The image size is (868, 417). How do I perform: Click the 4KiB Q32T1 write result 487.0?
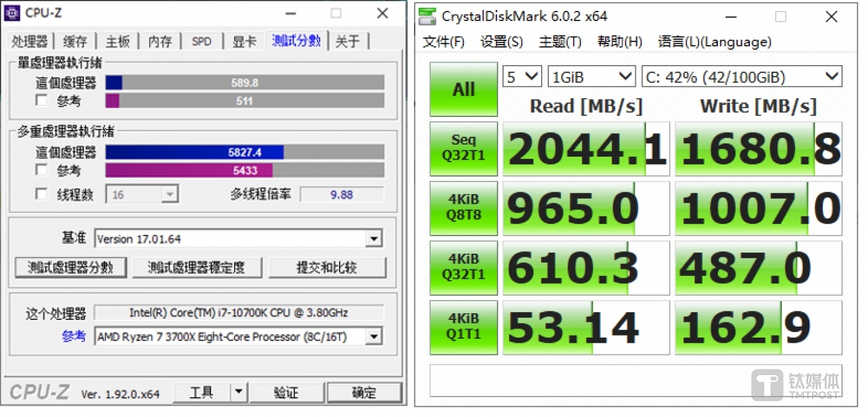758,268
